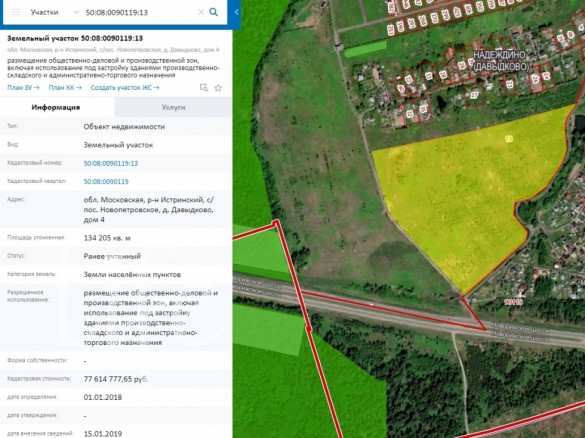Open cadastral number link 50:08:0090119:13

(111, 163)
